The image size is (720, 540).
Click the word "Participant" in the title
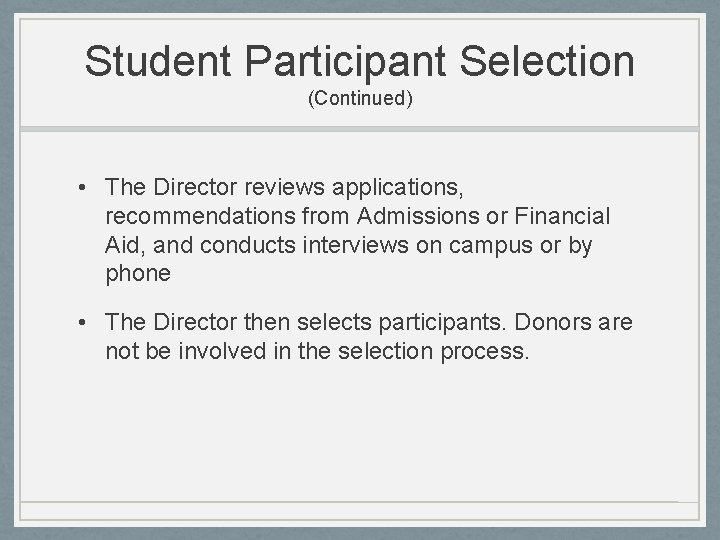click(x=346, y=61)
